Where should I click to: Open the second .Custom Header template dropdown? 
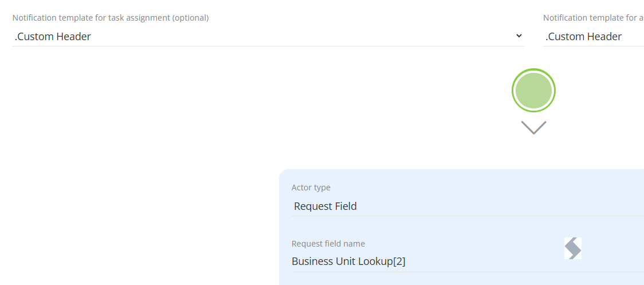click(593, 37)
